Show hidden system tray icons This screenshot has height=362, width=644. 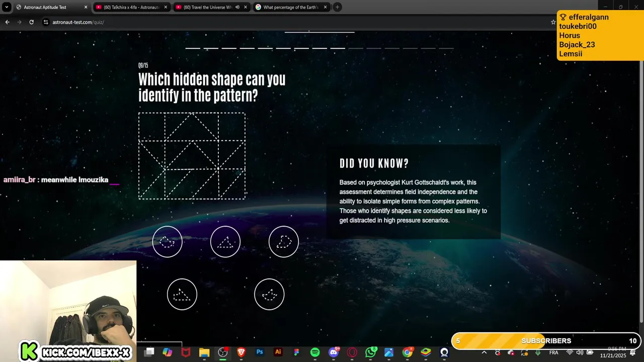click(484, 352)
